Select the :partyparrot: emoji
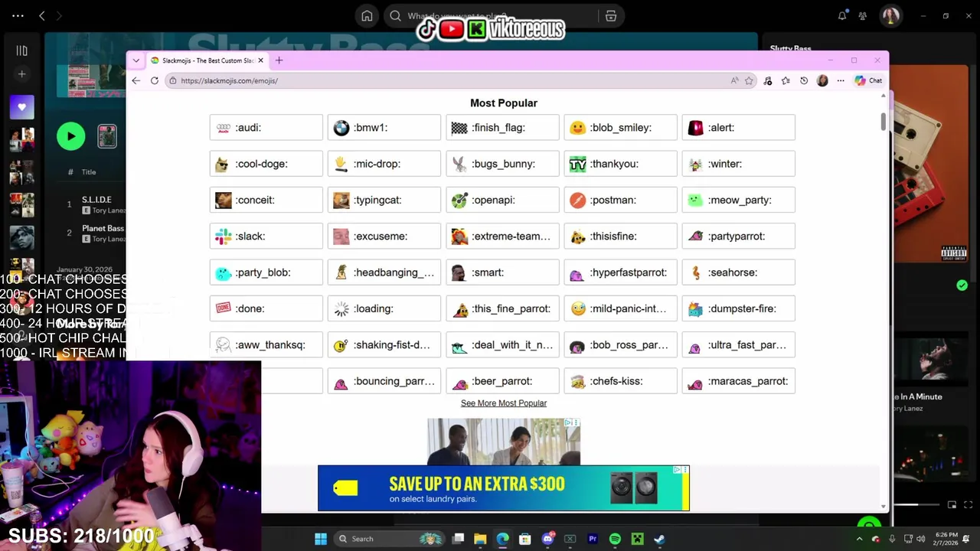This screenshot has height=551, width=980. [x=738, y=236]
